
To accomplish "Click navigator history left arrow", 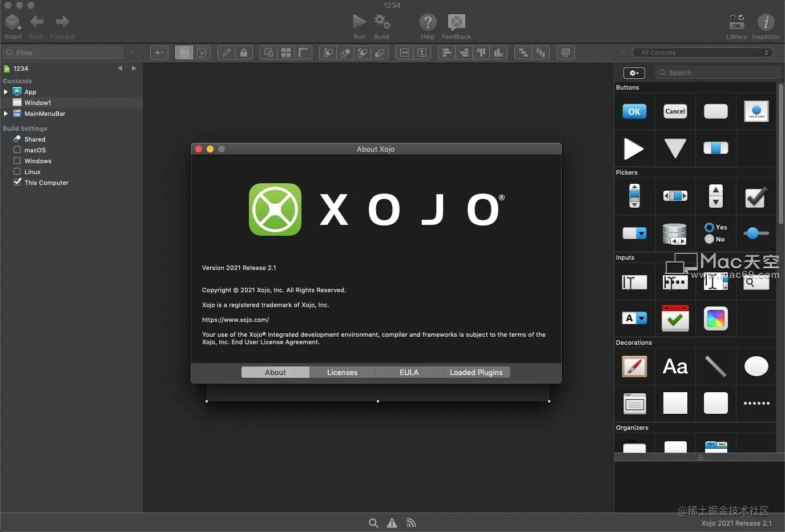I will 120,68.
